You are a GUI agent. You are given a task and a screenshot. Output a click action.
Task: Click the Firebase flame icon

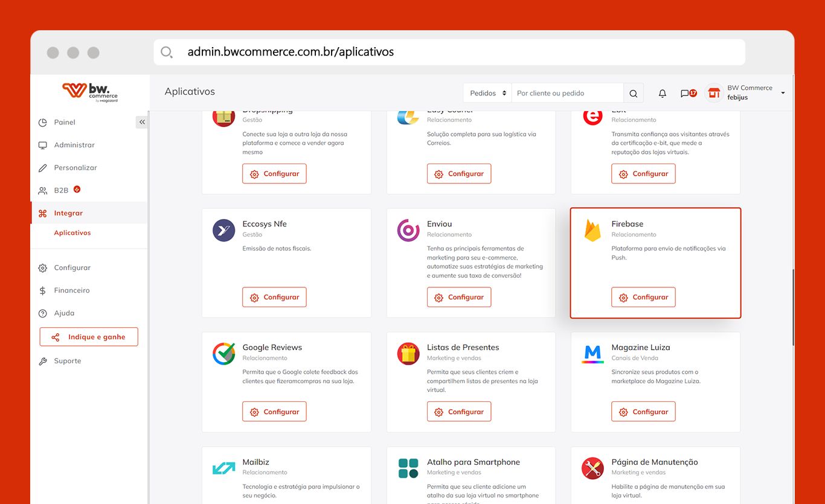592,231
